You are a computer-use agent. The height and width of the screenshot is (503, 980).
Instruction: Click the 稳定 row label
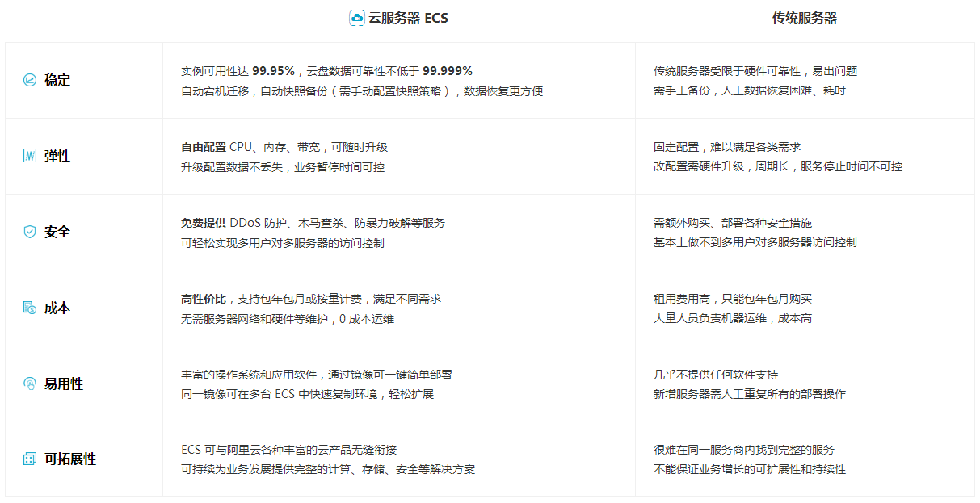(57, 80)
